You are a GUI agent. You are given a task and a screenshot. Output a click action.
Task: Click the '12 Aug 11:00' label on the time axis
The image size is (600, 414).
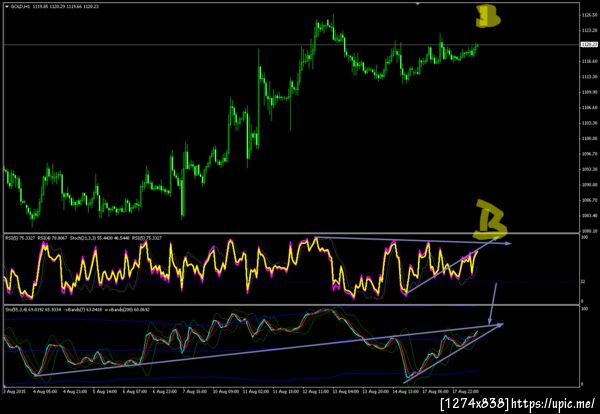pos(316,392)
